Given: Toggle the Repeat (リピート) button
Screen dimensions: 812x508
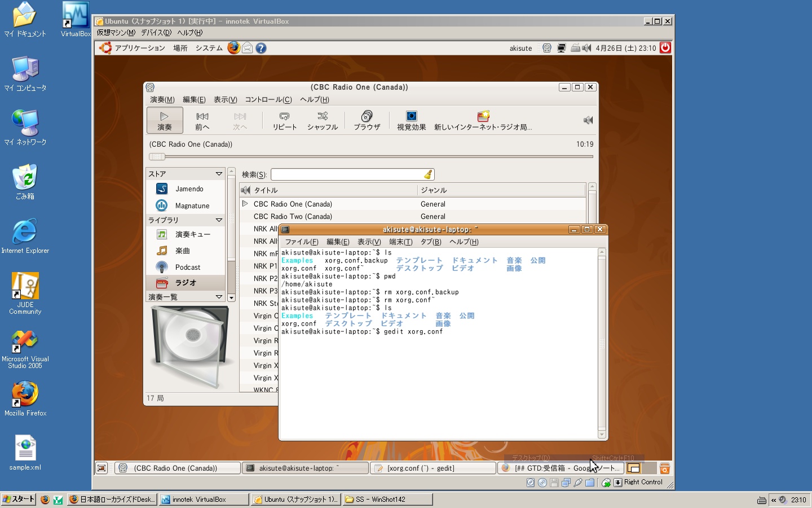Looking at the screenshot, I should (285, 120).
